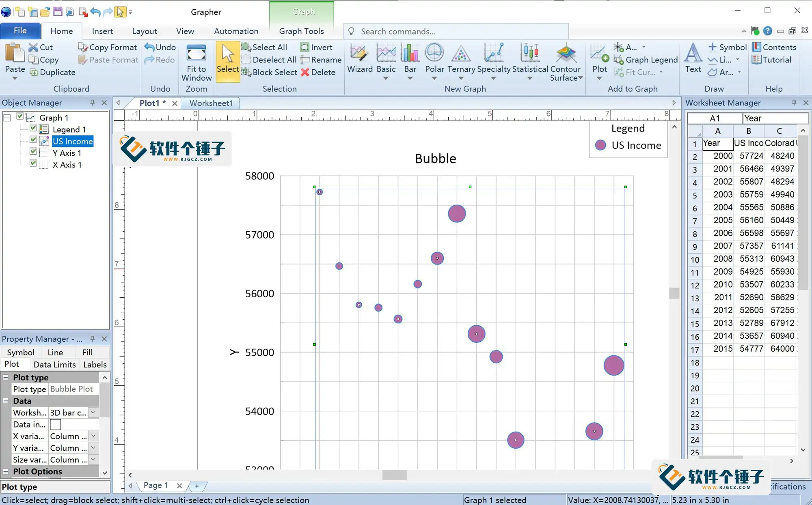Viewport: 812px width, 505px height.
Task: Click the Paste icon in Clipboard group
Action: 15,53
